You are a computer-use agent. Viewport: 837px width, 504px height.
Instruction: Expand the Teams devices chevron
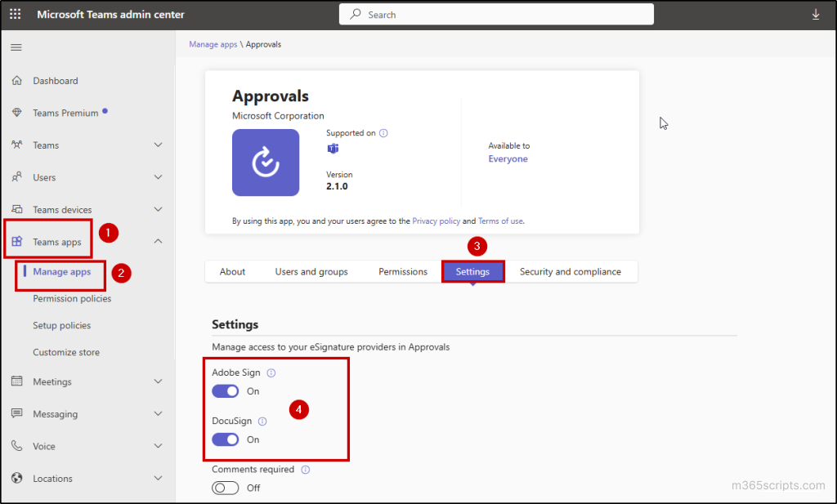(x=158, y=210)
